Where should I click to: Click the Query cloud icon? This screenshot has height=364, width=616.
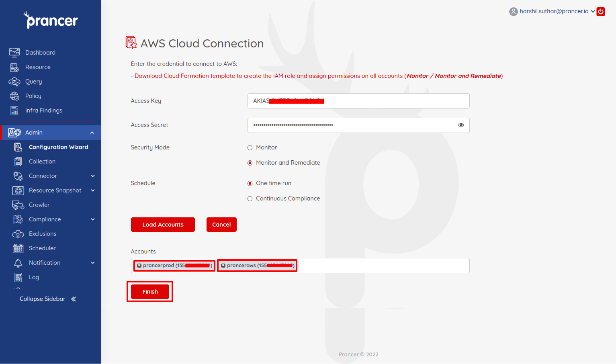[14, 82]
